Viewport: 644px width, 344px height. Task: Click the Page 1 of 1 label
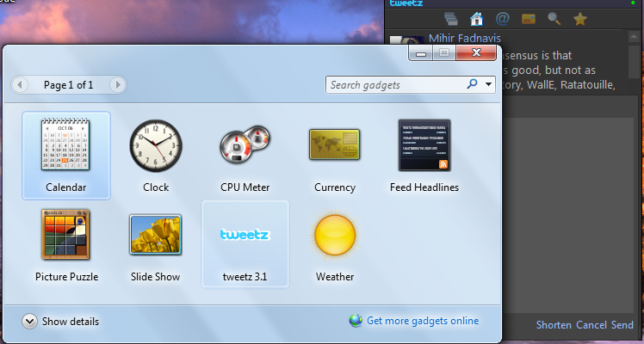click(x=69, y=85)
